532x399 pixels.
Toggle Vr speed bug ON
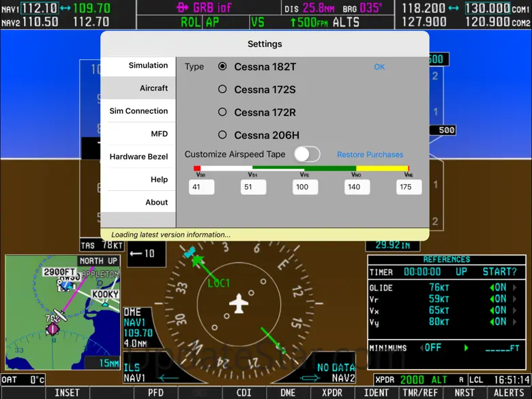pos(498,299)
